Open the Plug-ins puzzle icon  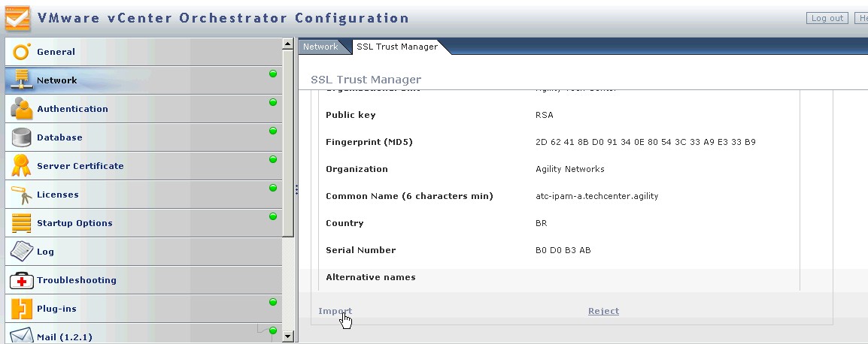tap(21, 309)
